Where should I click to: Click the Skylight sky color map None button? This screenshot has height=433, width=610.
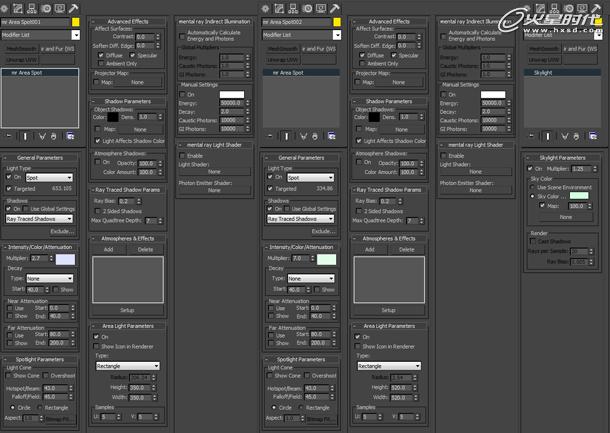566,217
